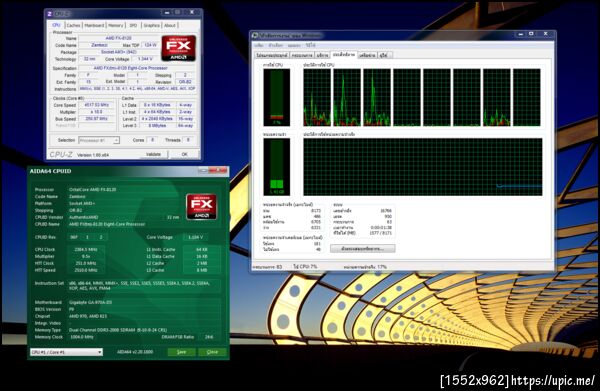Click the L1 Data 8 x 16 KBytes value

tap(157, 105)
